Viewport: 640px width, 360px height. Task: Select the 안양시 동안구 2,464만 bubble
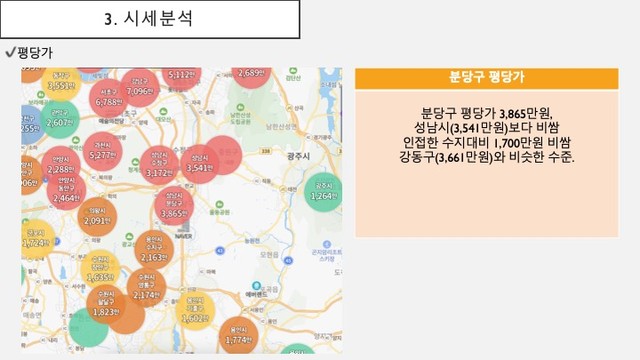[66, 191]
